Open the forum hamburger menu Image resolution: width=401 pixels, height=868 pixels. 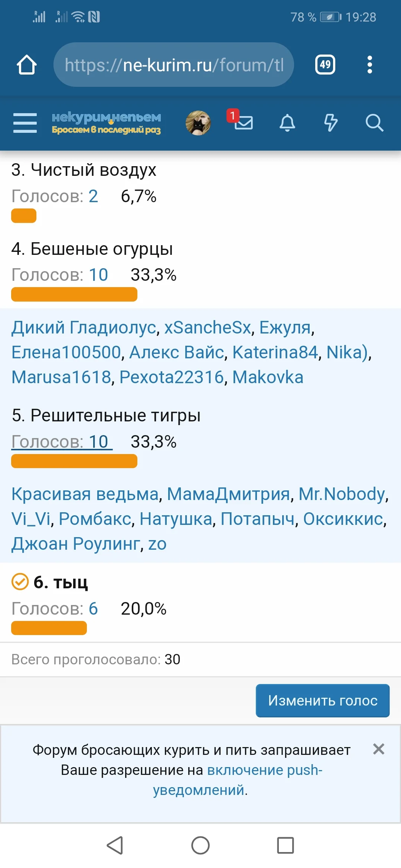[x=25, y=123]
